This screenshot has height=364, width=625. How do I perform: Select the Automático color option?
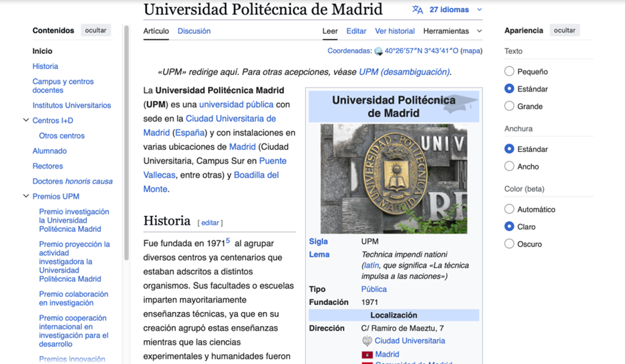coord(509,209)
